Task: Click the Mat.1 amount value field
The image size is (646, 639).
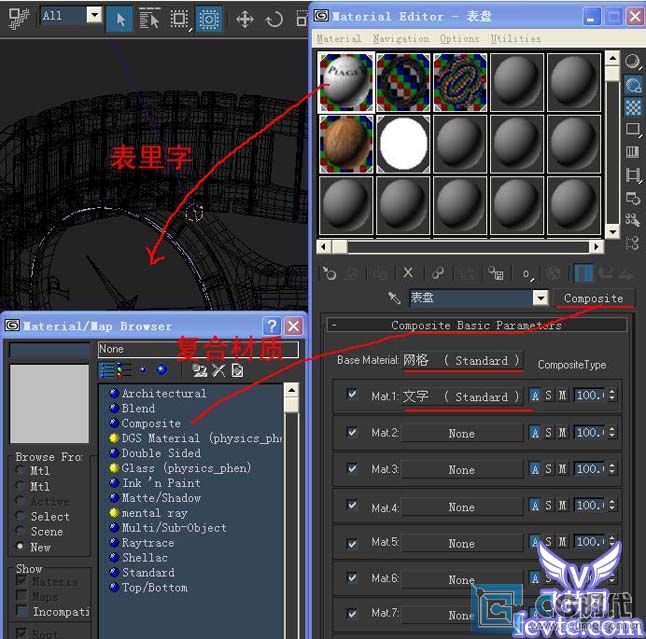Action: 590,395
